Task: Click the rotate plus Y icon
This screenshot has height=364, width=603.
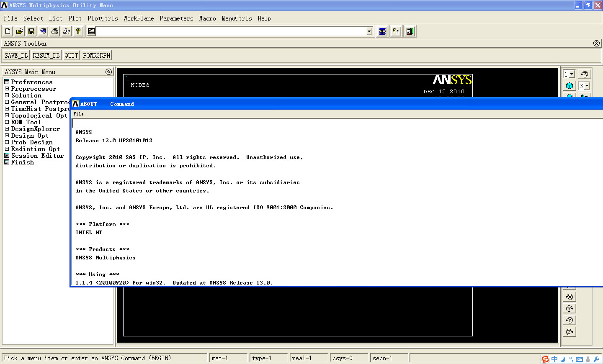Action: (x=569, y=308)
